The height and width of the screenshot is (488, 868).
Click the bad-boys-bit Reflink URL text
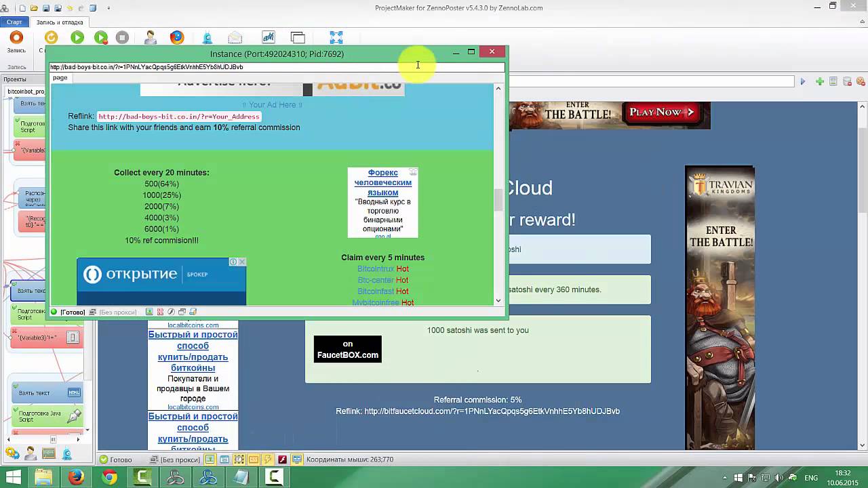pyautogui.click(x=179, y=117)
